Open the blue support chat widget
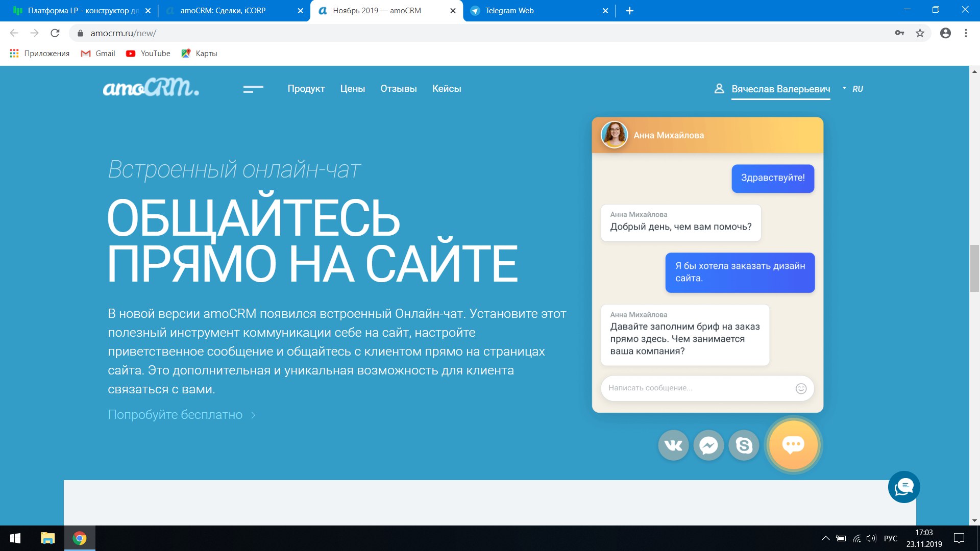Screen dimensions: 980x551 coord(904,487)
